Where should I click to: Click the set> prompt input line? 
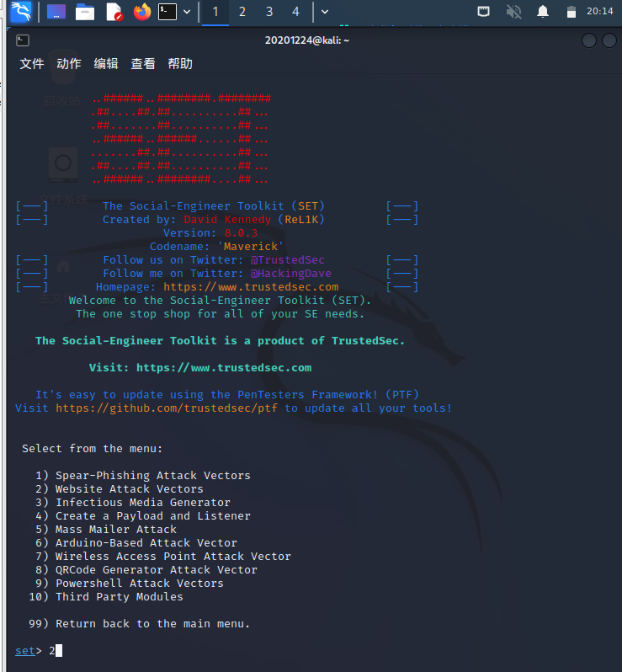pyautogui.click(x=39, y=651)
